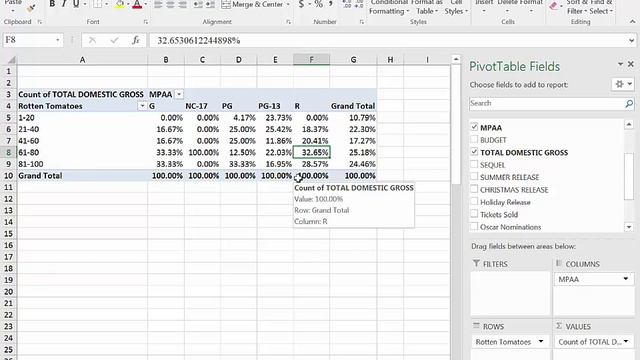This screenshot has height=360, width=640.
Task: Center text horizontally in Alignment group
Action: click(171, 4)
